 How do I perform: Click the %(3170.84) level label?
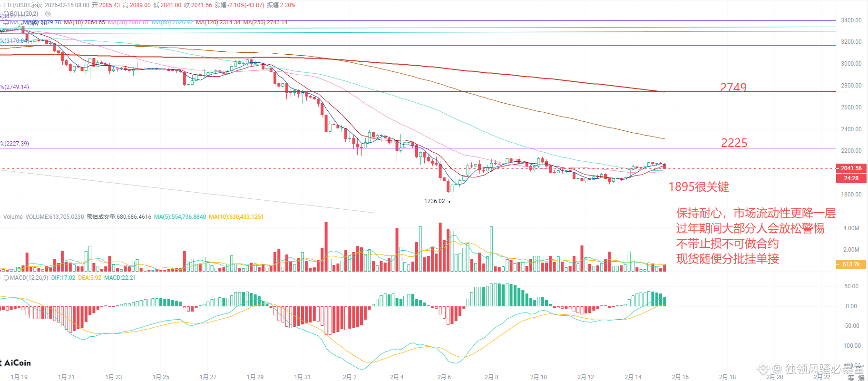[15, 41]
